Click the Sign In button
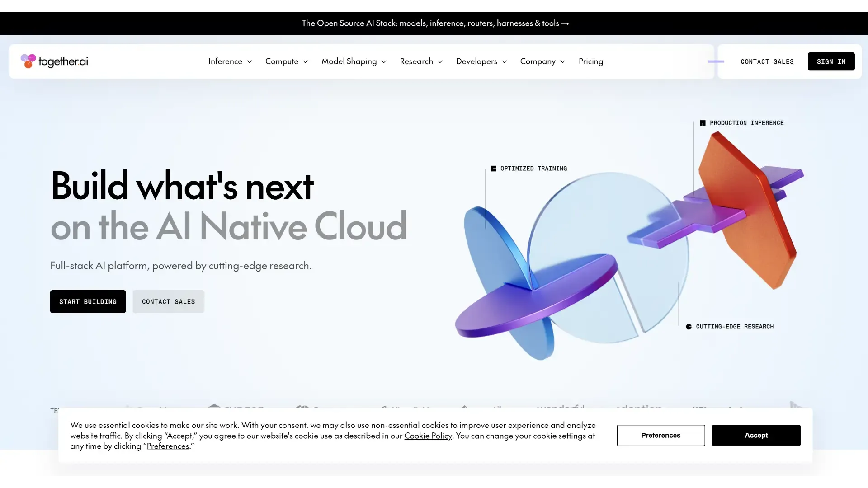This screenshot has height=488, width=868. 831,61
